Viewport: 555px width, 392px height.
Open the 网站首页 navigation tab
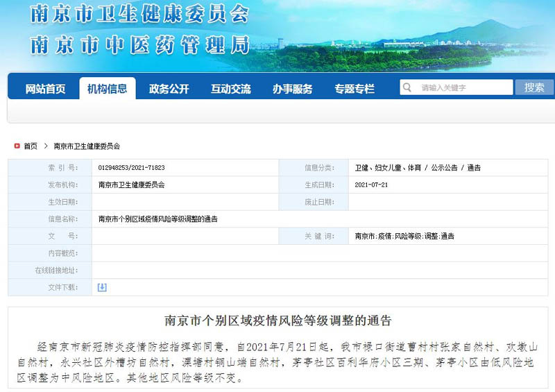[x=45, y=89]
